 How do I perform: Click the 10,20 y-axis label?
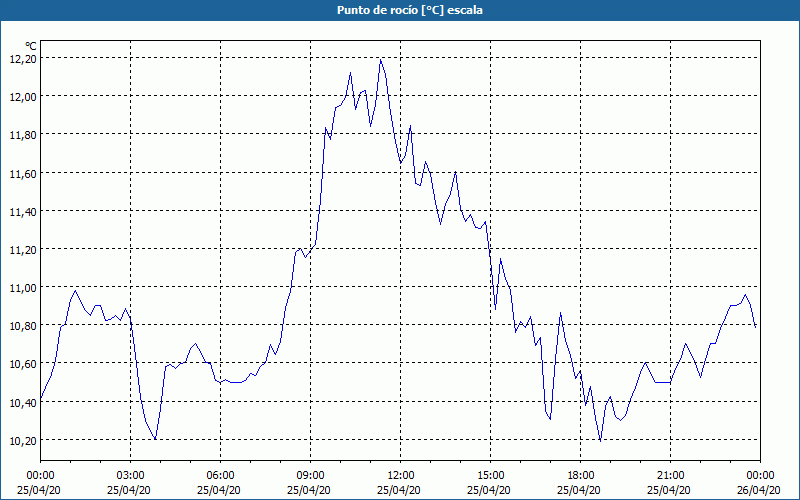pyautogui.click(x=23, y=441)
